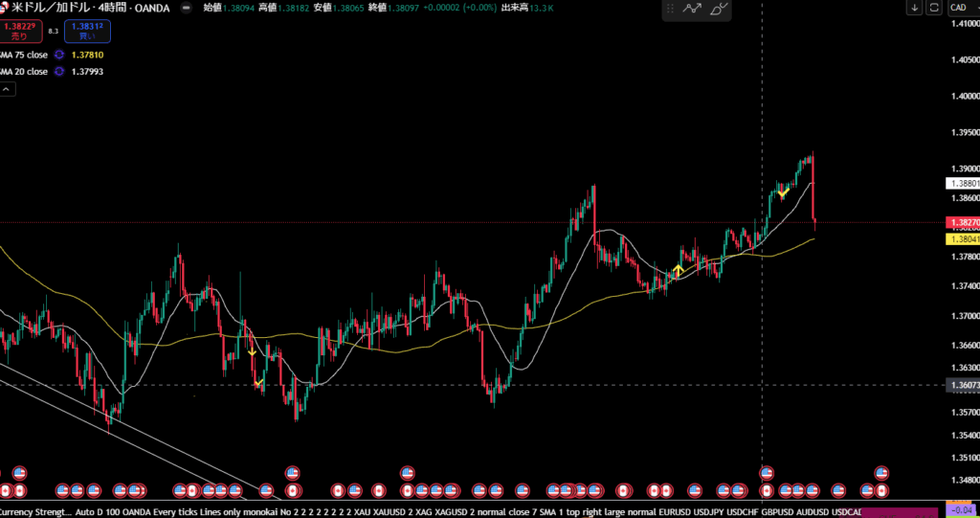This screenshot has width=980, height=518.
Task: Open the CAD currency dropdown
Action: coord(961,8)
